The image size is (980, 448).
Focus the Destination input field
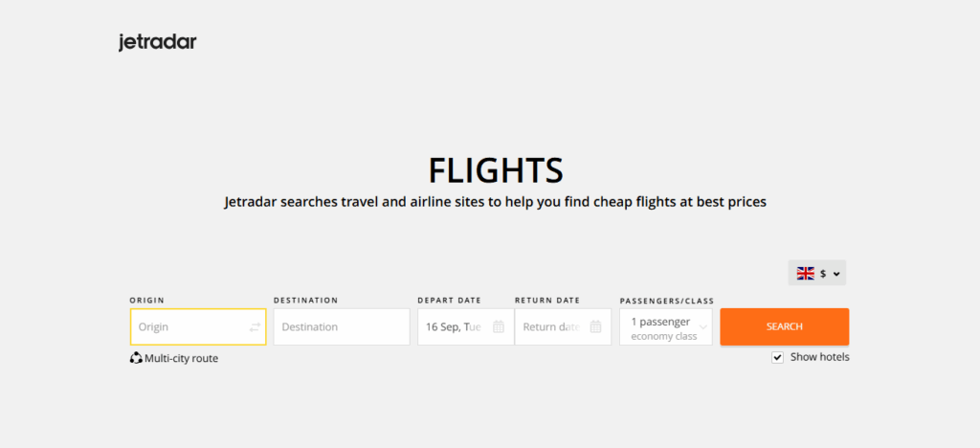tap(342, 326)
